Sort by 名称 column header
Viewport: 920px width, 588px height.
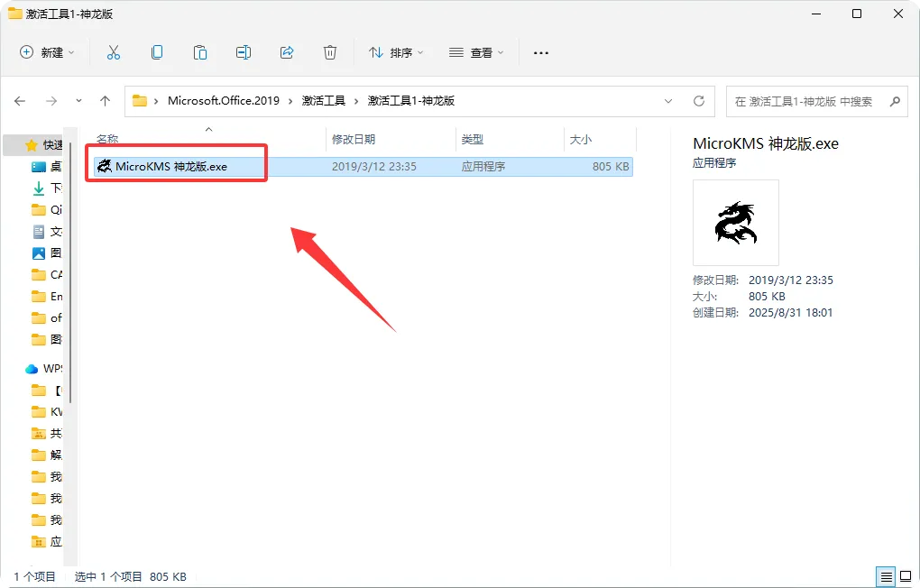(107, 139)
